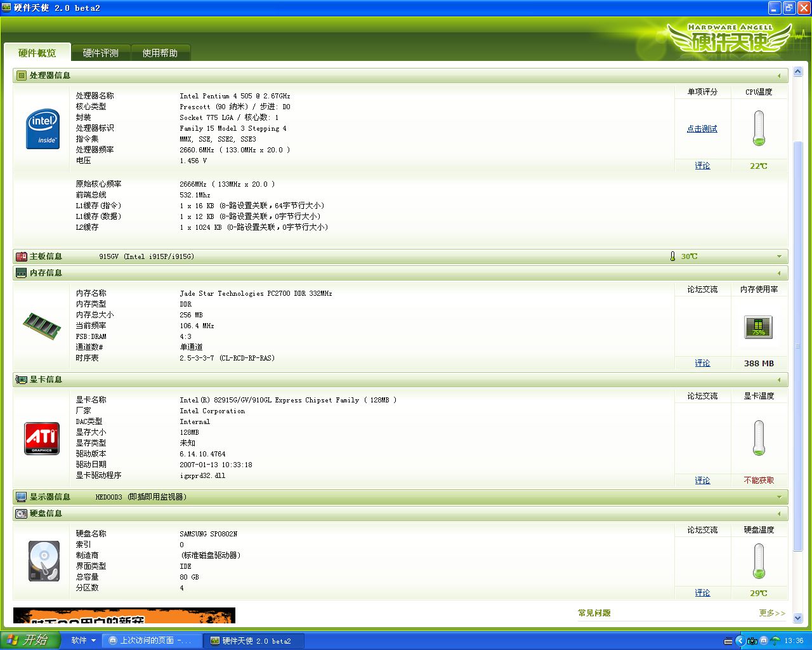Click the memory module icon
812x650 pixels.
click(42, 326)
